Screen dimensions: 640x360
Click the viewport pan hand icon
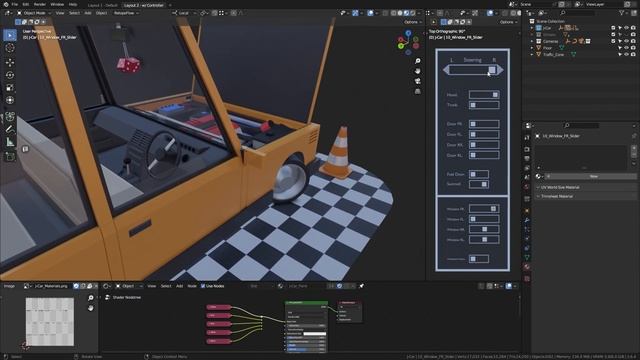418,71
